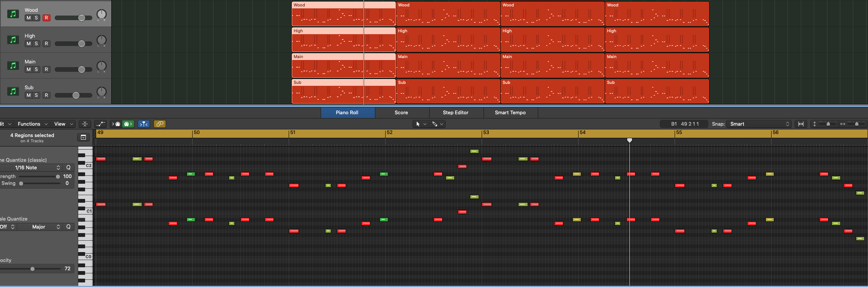Mute the Sub track
The width and height of the screenshot is (868, 287).
click(x=28, y=95)
